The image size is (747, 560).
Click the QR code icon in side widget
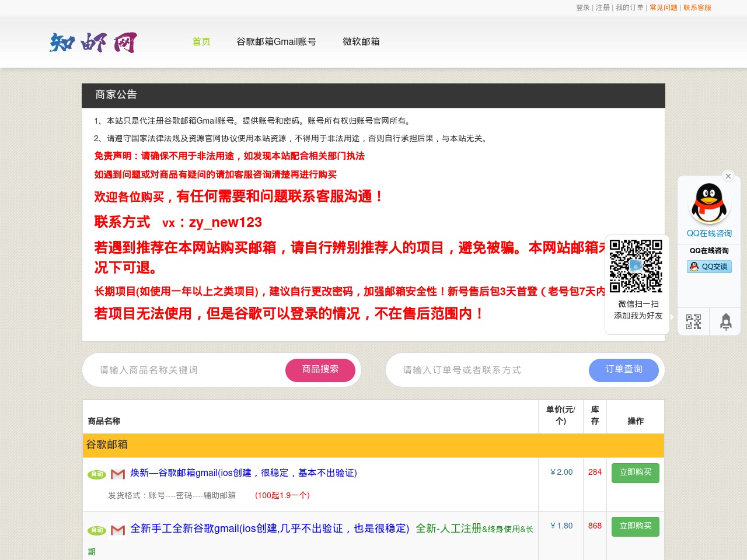tap(693, 321)
